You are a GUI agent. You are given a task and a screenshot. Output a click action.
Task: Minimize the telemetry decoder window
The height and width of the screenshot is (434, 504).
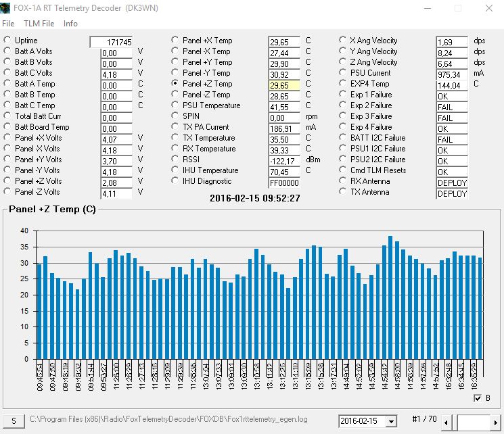click(428, 8)
